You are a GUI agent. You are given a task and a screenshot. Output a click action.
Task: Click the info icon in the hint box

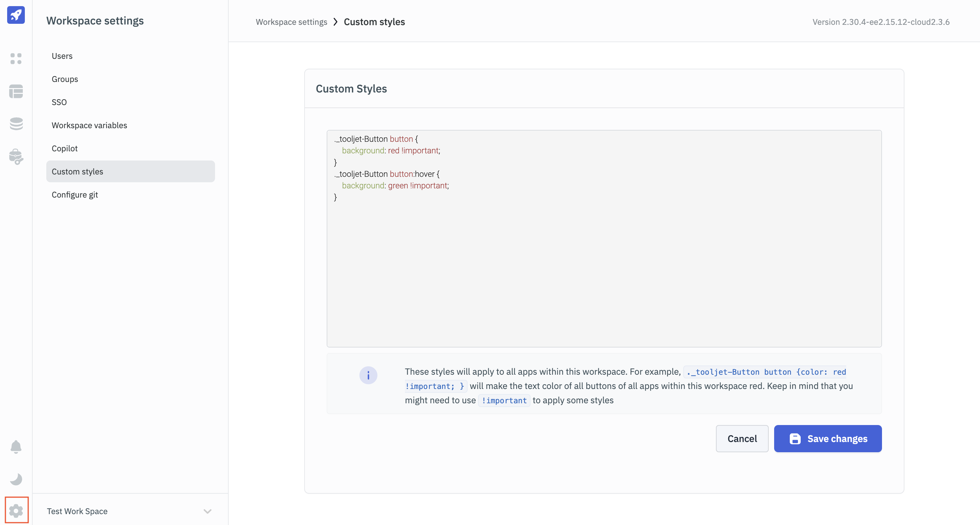coord(368,375)
